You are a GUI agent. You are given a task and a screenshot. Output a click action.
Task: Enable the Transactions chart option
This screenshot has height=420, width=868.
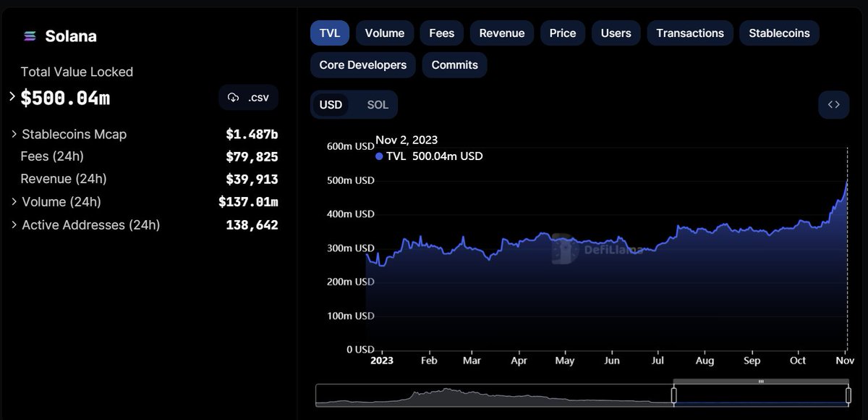[x=690, y=33]
